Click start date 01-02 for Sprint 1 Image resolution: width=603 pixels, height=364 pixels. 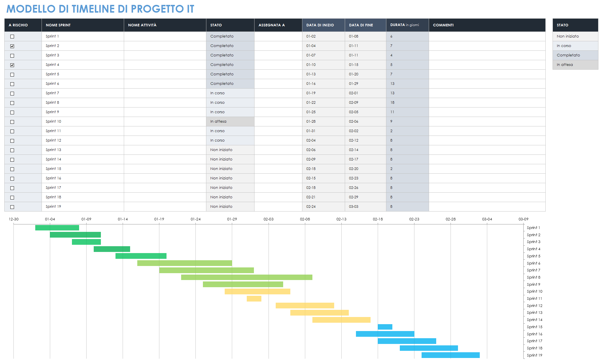tap(324, 36)
